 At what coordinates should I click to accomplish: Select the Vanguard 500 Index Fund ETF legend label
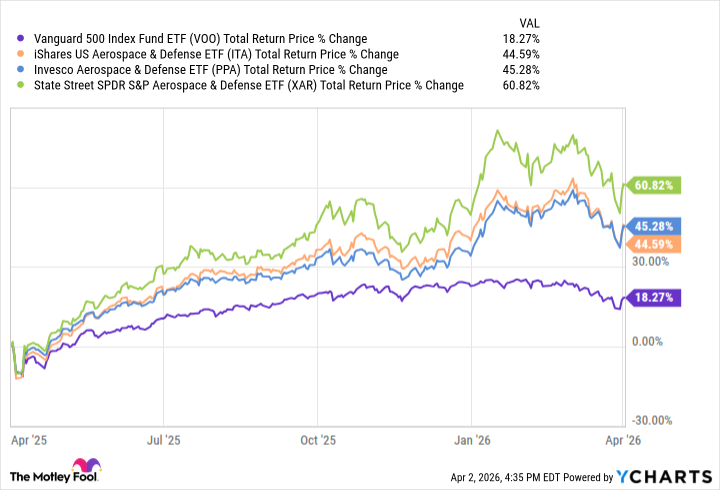tap(186, 38)
